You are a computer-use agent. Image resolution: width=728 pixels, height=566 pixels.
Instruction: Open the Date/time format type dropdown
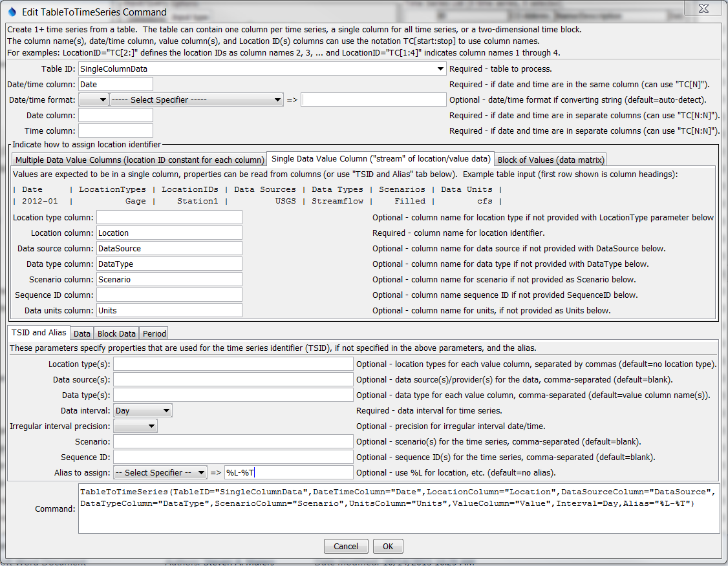click(x=94, y=100)
